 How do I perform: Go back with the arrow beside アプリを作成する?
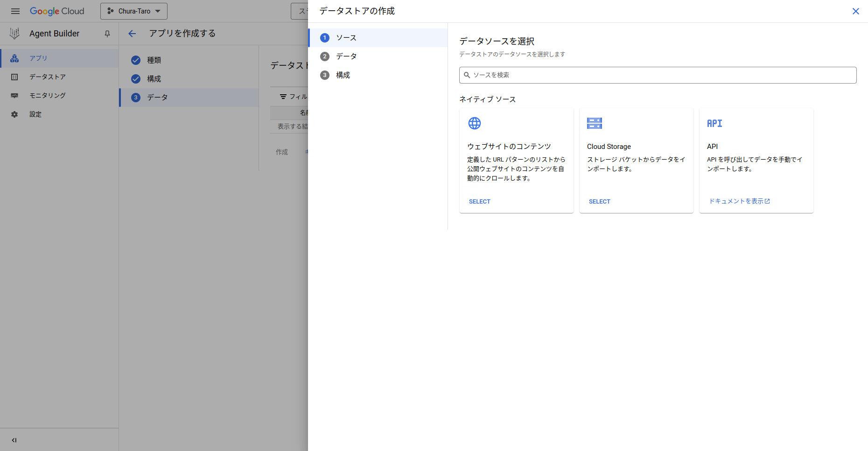[x=132, y=34]
